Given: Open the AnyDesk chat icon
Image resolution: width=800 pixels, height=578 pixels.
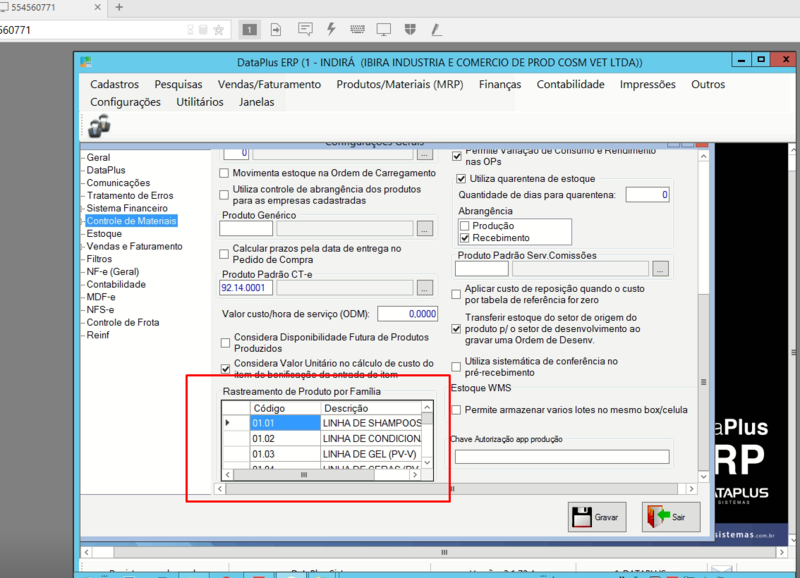Looking at the screenshot, I should [305, 29].
